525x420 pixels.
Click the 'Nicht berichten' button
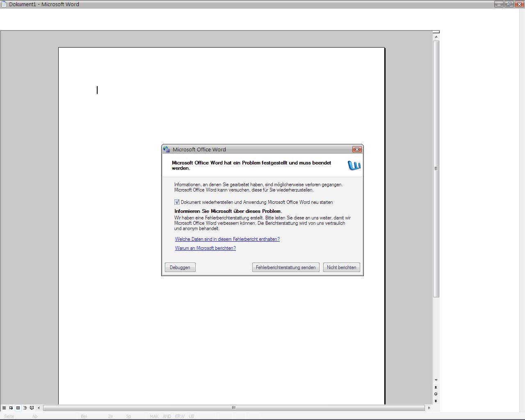pos(342,267)
